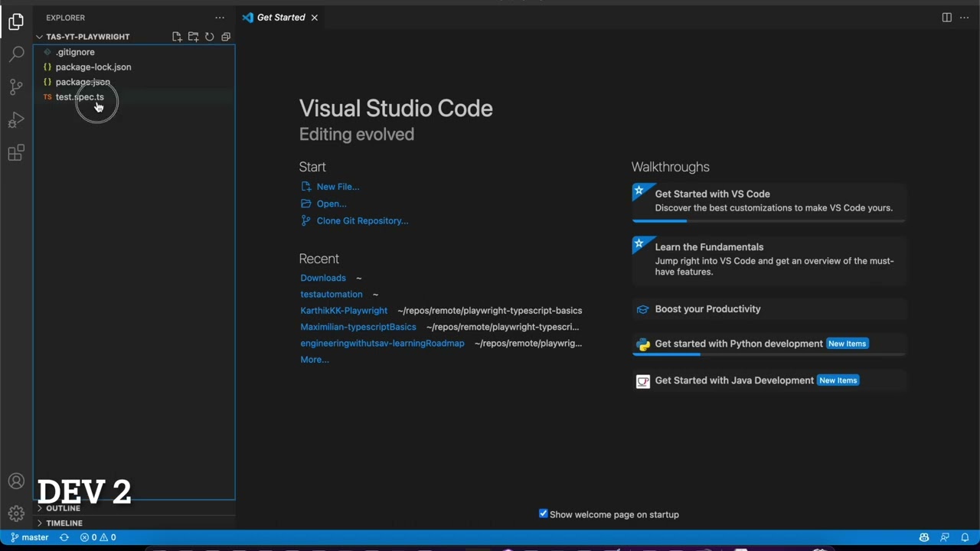Open the testautomation recent folder

pos(332,294)
